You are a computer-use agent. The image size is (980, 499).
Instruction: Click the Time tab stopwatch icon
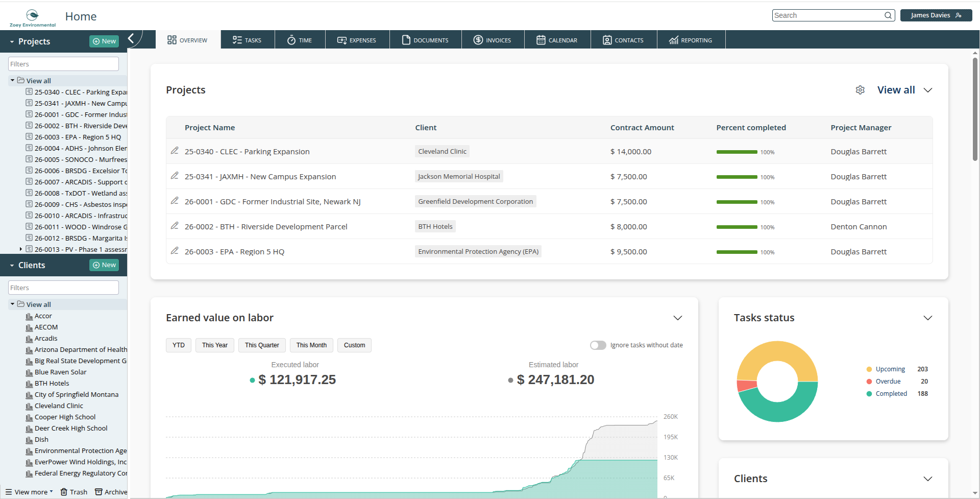coord(291,40)
